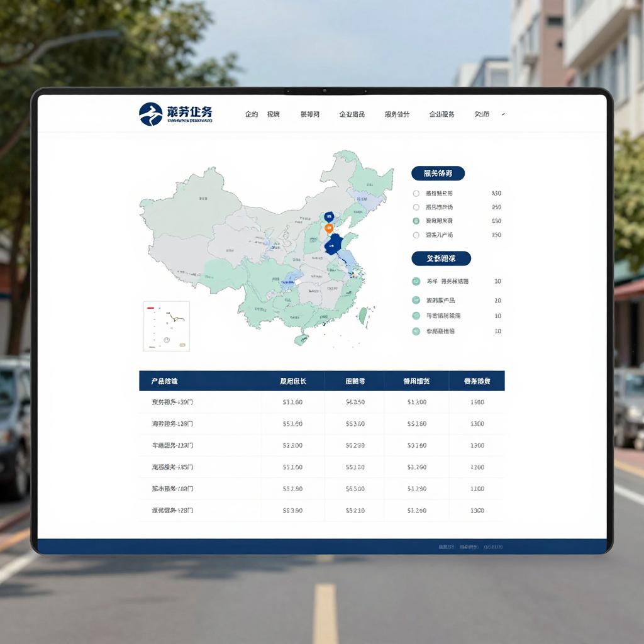Viewport: 644px width, 644px height.
Task: Select the first radio button in the upper list
Action: [416, 194]
